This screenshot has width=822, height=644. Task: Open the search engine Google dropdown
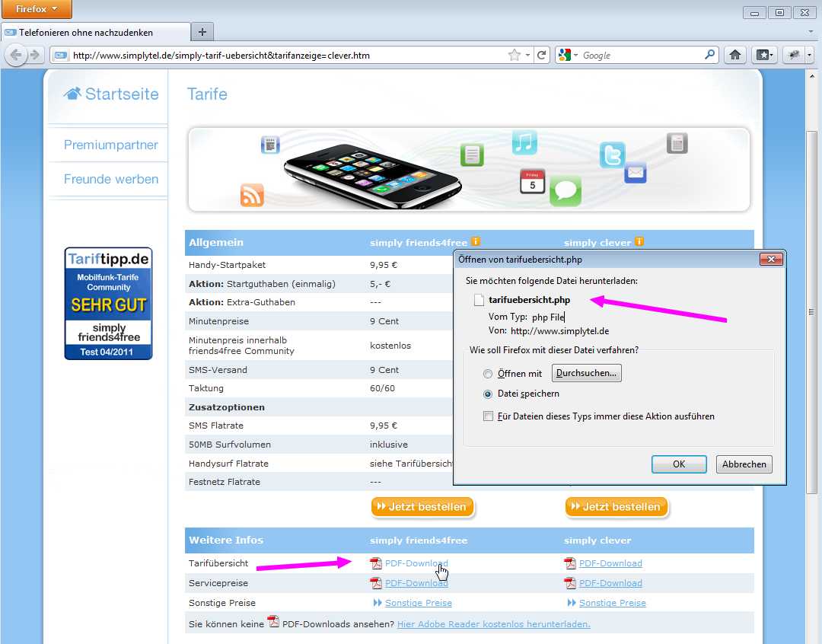(569, 55)
